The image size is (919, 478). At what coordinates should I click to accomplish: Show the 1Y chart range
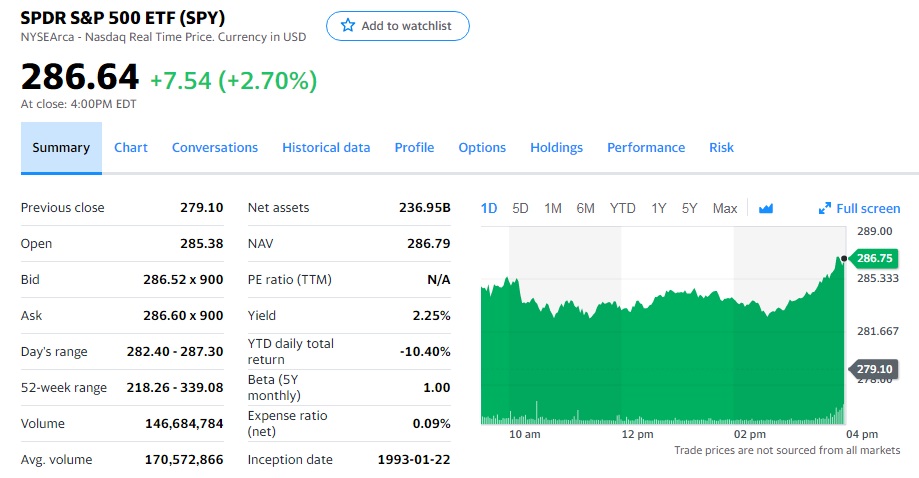[659, 208]
